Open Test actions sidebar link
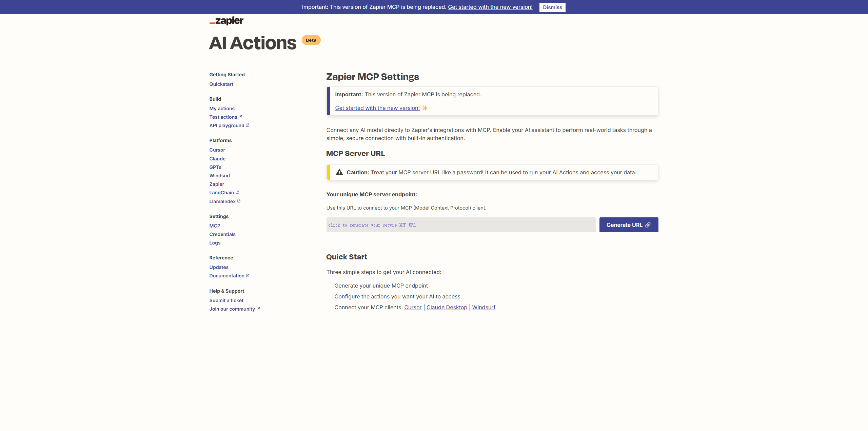868x431 pixels. 223,117
